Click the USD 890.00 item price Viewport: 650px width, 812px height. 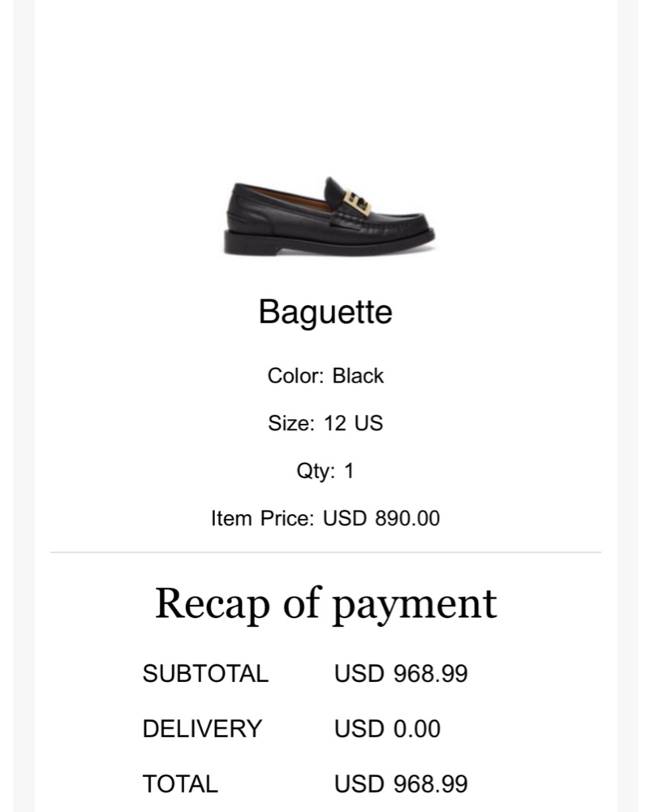pos(381,518)
